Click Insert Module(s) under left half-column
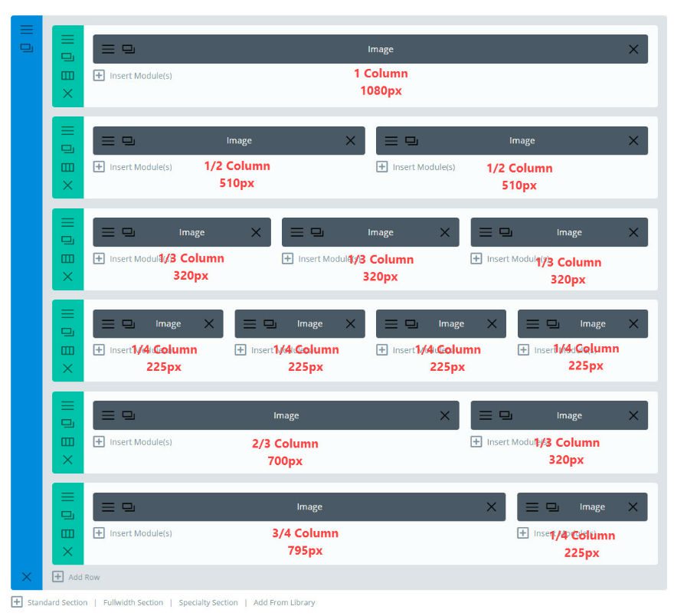This screenshot has width=674, height=616. click(x=133, y=167)
